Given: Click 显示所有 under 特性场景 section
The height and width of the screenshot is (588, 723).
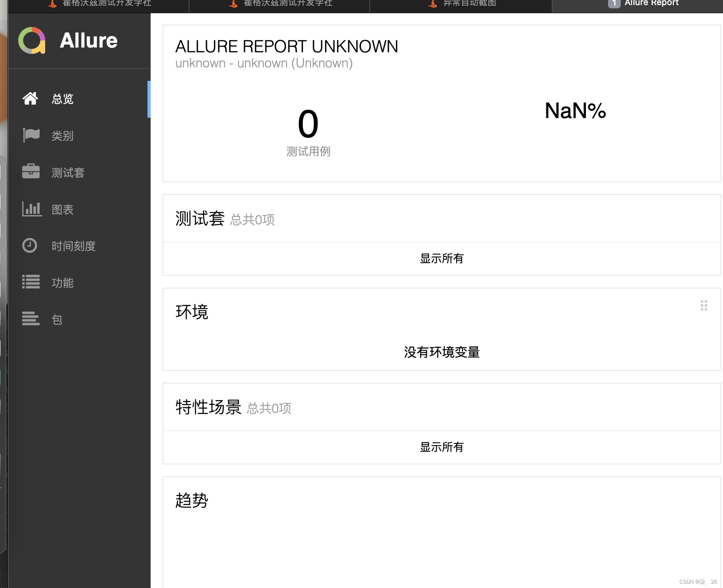Looking at the screenshot, I should coord(441,447).
